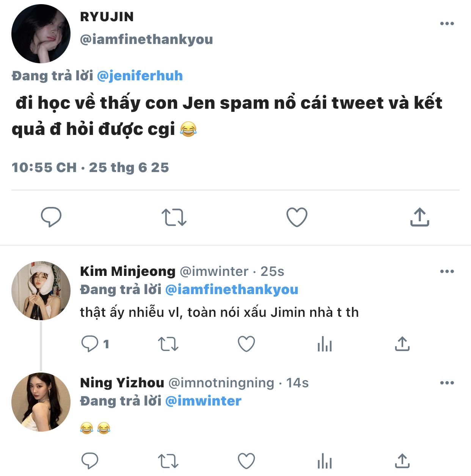
Task: Reply to Kim Minjeong's tweet
Action: tap(90, 344)
